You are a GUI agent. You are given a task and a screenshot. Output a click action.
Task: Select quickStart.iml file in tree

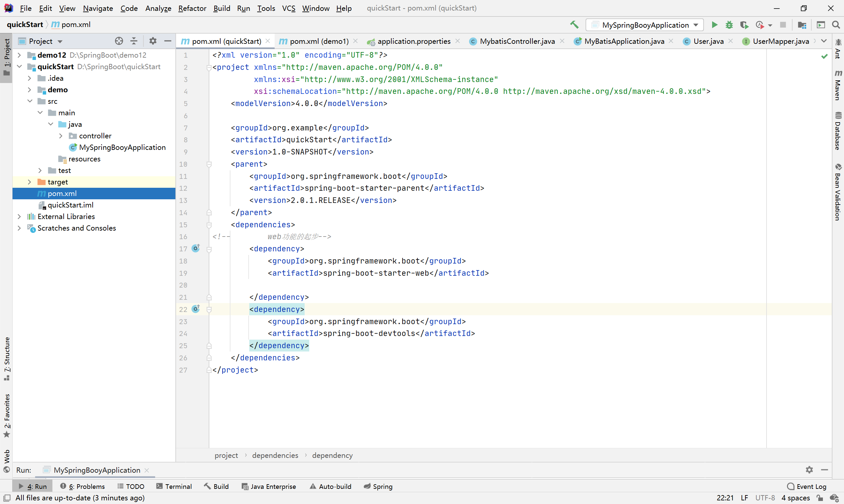point(70,205)
